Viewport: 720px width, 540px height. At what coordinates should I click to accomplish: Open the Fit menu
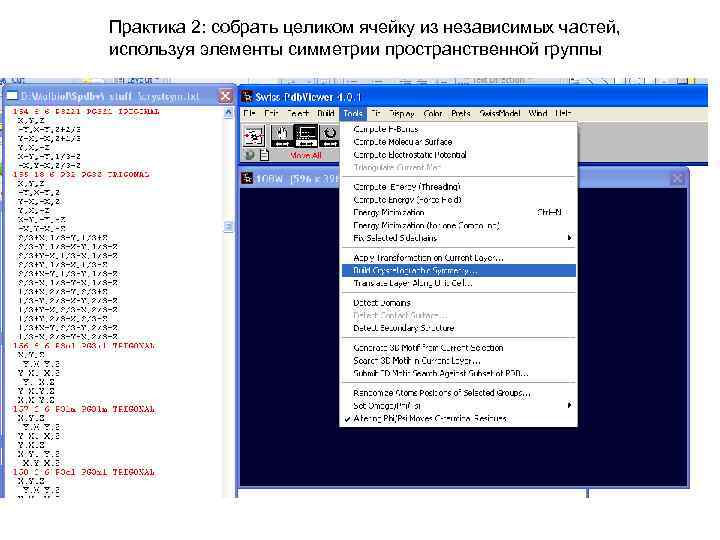(376, 113)
